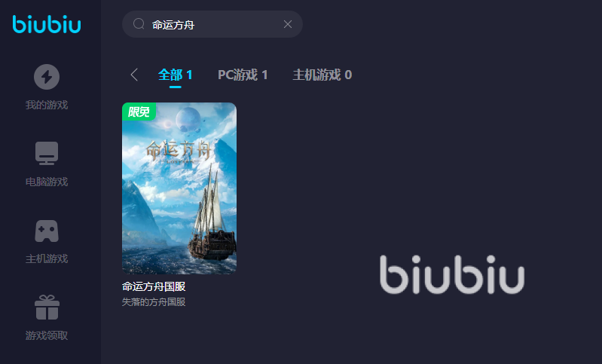The width and height of the screenshot is (602, 364).
Task: Click the 命运方舟国服 game title
Action: point(154,286)
